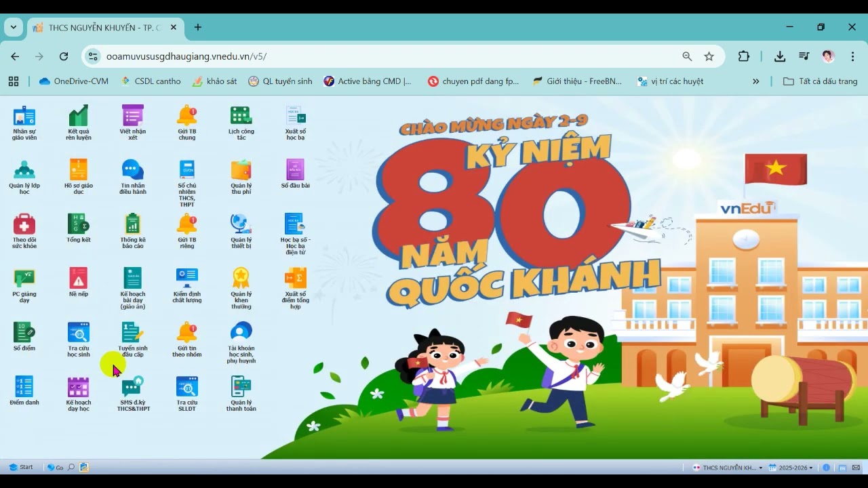This screenshot has width=868, height=488.
Task: Open Xuất sổ học bạ icon
Action: (x=296, y=123)
